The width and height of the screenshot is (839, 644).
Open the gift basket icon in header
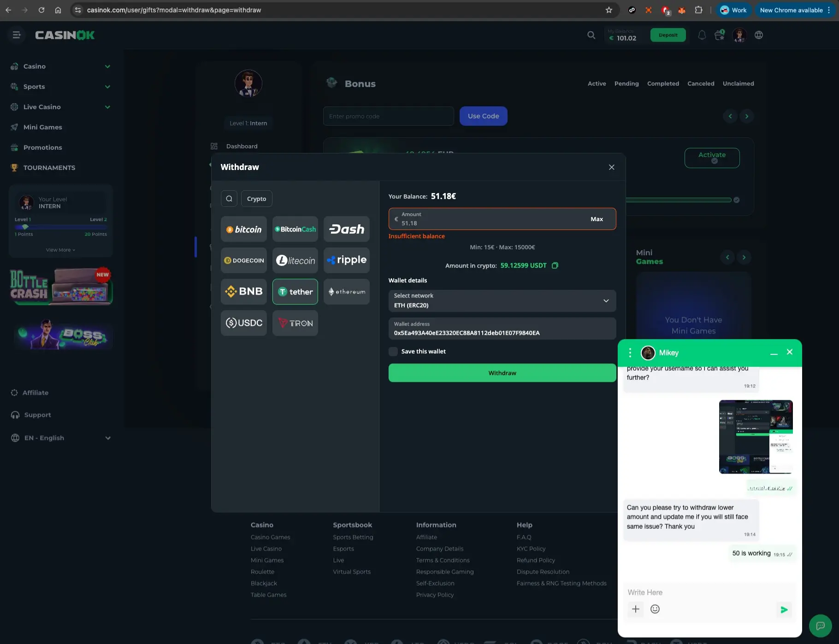(720, 35)
